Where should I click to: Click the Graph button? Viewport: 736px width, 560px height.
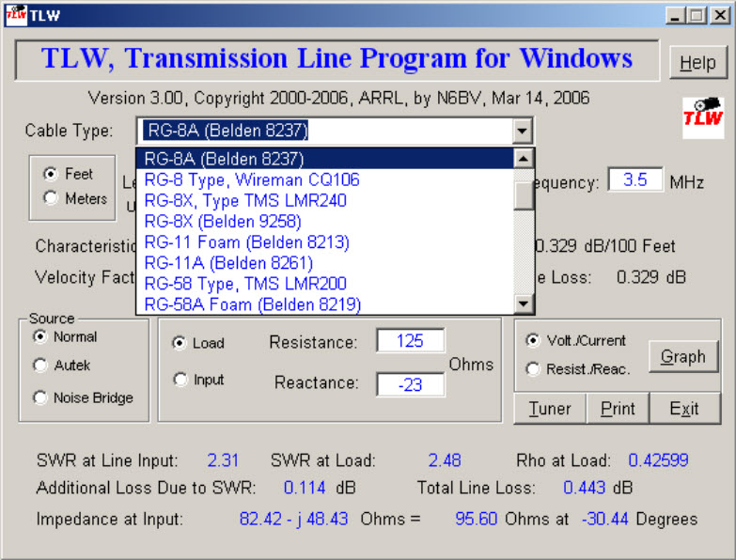pos(683,356)
